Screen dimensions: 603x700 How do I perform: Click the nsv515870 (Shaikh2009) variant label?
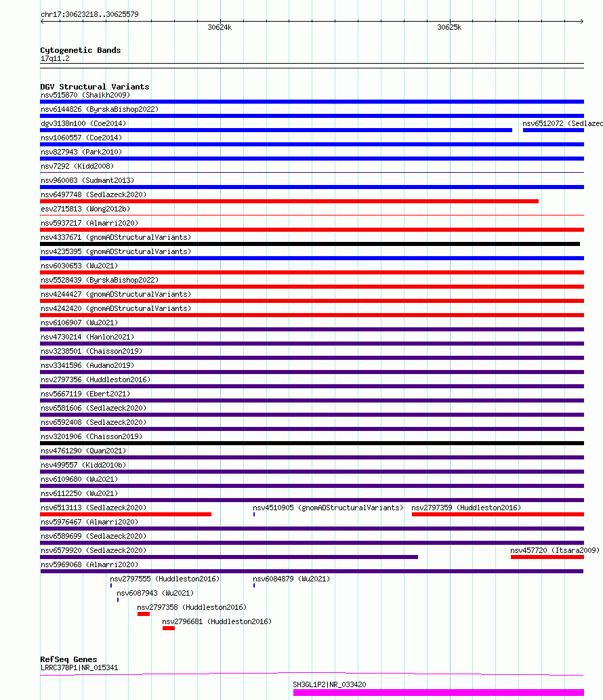click(x=85, y=95)
